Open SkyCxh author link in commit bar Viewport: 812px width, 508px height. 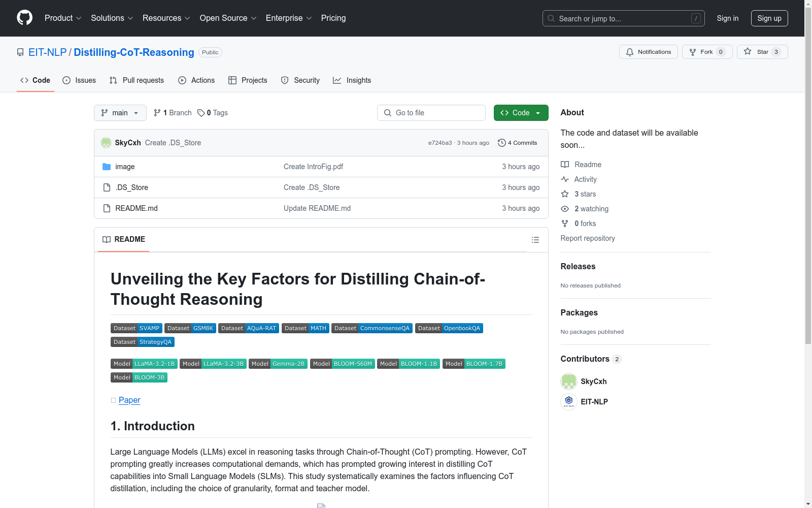128,143
